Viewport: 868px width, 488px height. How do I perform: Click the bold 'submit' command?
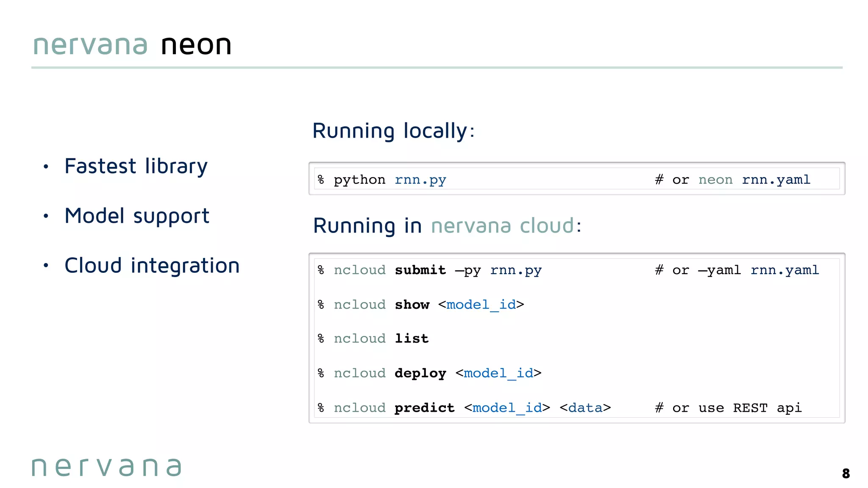click(420, 270)
